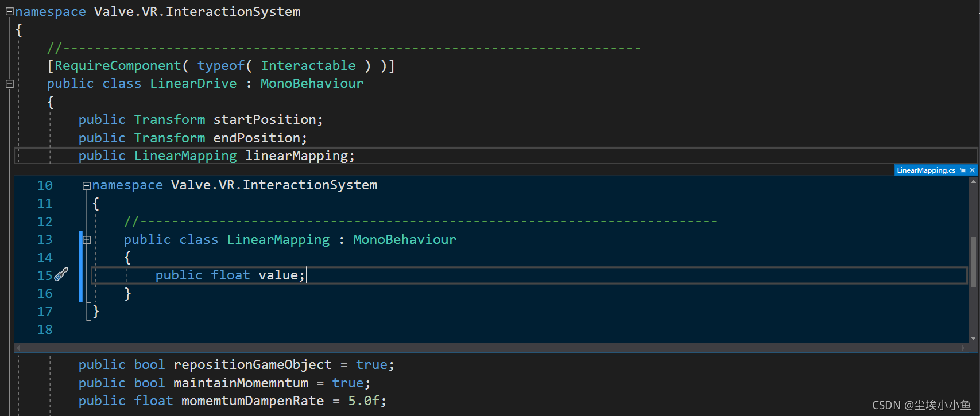Click the startPosition field name
Screen dimensions: 980x416
click(x=265, y=120)
